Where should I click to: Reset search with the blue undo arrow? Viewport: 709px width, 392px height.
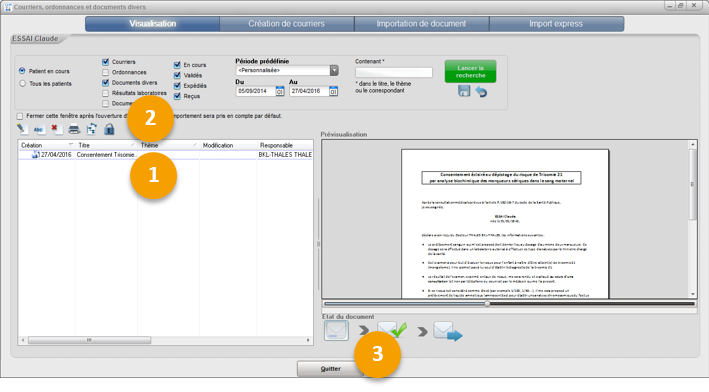point(482,92)
